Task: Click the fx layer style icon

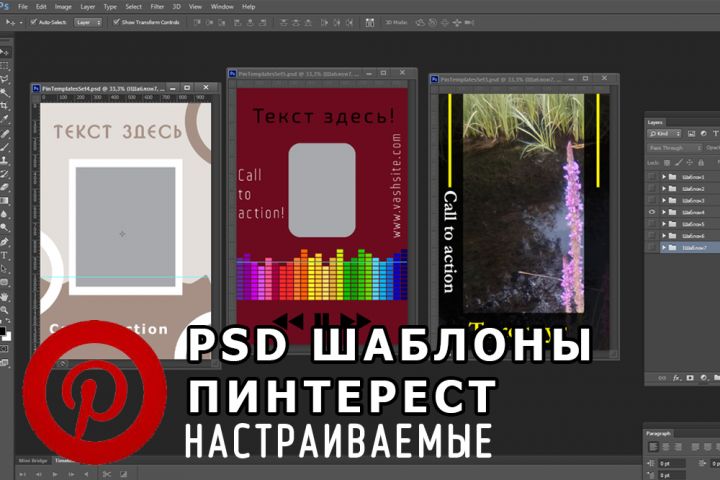Action: point(676,378)
